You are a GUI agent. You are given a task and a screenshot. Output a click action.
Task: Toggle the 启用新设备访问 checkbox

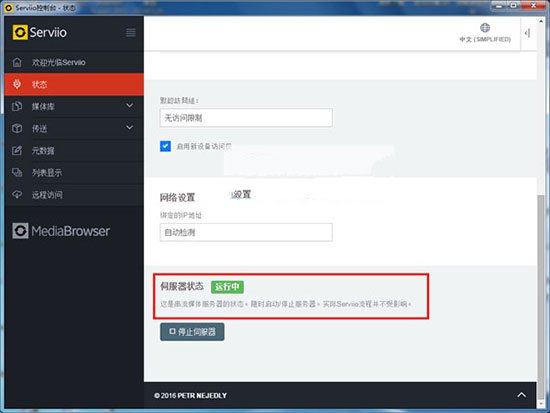click(165, 146)
